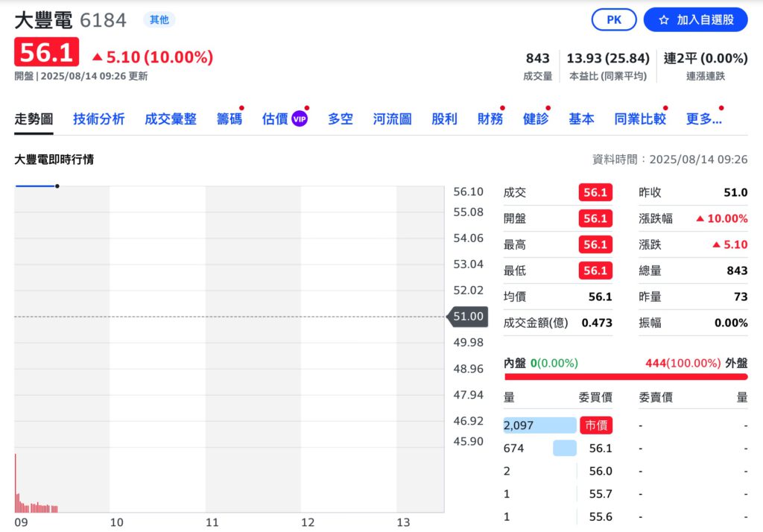
Task: Select the 多空 tab
Action: pos(341,118)
